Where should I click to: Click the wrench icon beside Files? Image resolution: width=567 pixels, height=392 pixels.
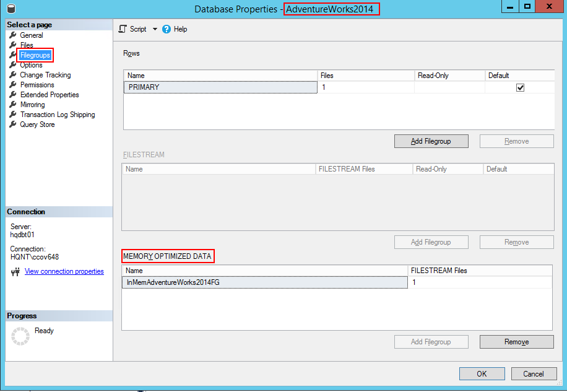tap(12, 45)
